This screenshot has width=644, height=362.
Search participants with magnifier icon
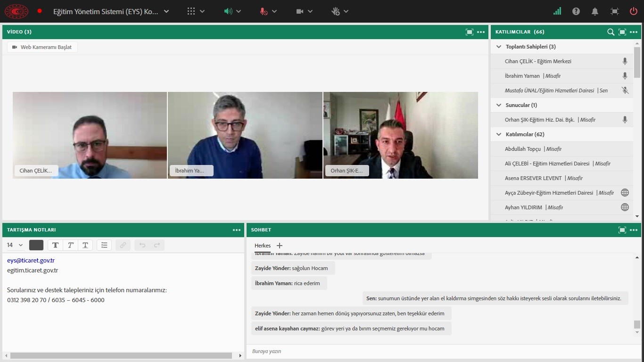(x=611, y=32)
